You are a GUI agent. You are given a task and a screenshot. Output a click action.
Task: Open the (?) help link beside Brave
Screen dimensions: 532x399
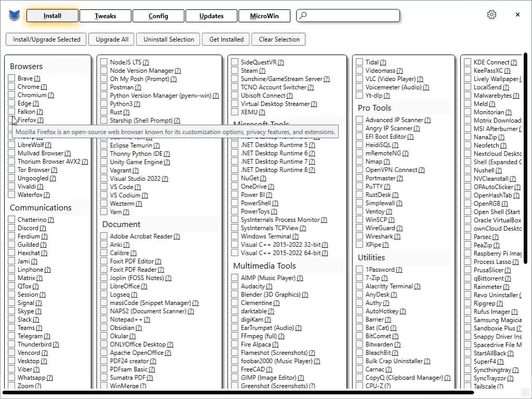37,78
